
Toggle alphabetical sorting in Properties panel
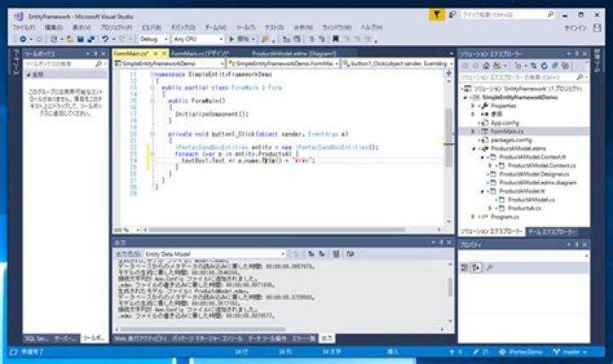(476, 268)
